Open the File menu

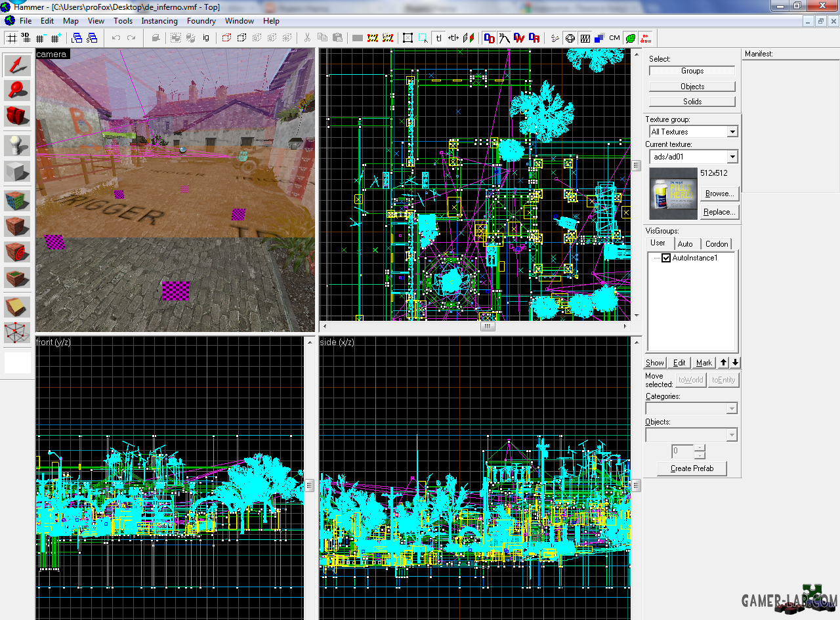coord(26,21)
